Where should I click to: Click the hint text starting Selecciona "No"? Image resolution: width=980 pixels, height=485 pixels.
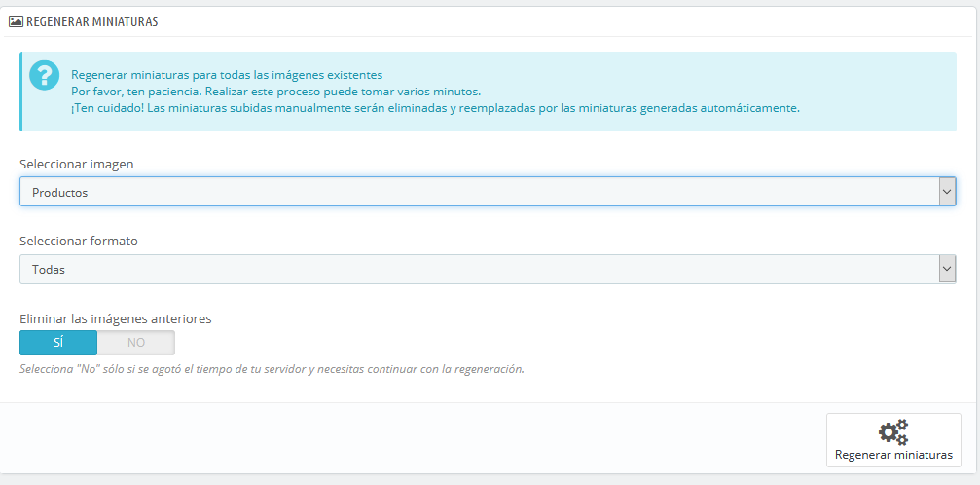pyautogui.click(x=272, y=368)
